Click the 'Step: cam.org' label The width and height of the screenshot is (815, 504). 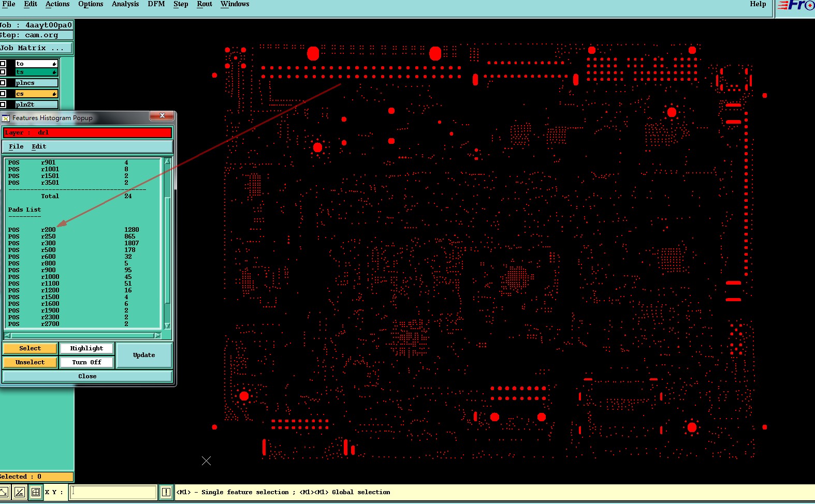pos(36,35)
